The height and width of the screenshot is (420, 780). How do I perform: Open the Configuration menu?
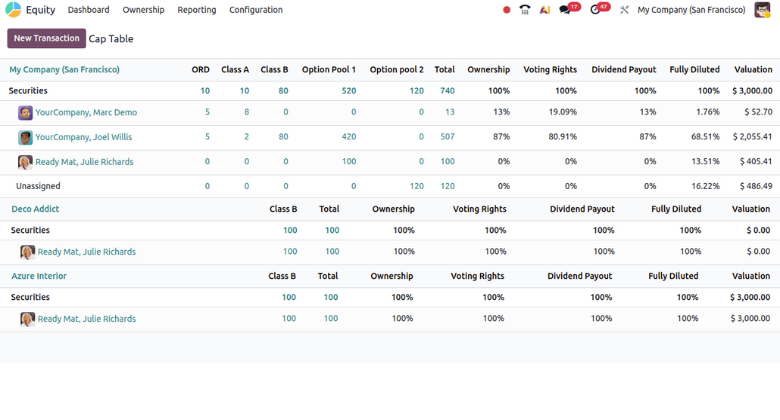point(255,10)
